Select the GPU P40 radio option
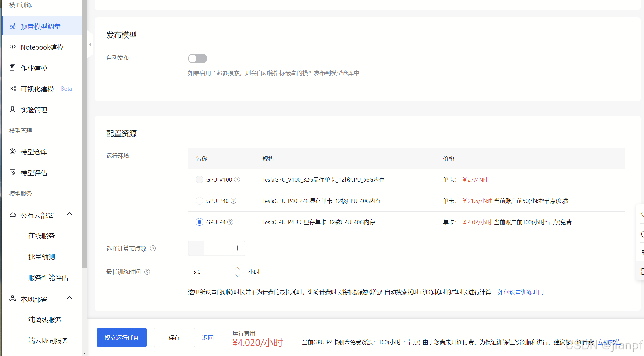Screen dimensions: 644x356 (x=199, y=201)
